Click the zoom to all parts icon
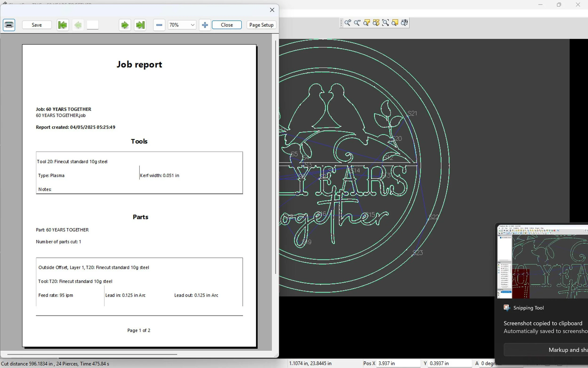This screenshot has height=368, width=588. 376,23
